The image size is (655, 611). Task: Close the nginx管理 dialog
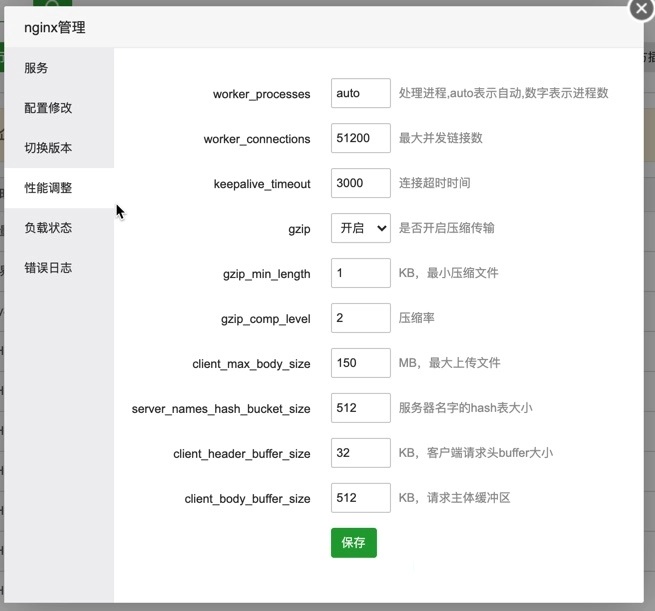(641, 8)
